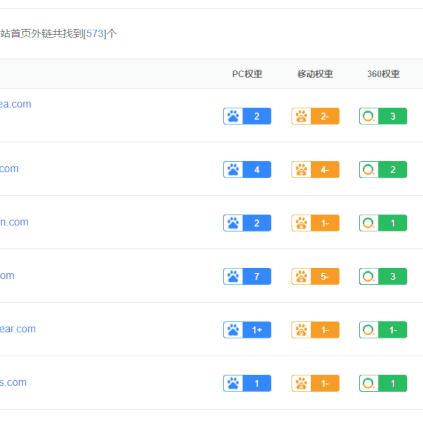The width and height of the screenshot is (423, 423).
Task: Click the 移动权重 column header
Action: [315, 74]
